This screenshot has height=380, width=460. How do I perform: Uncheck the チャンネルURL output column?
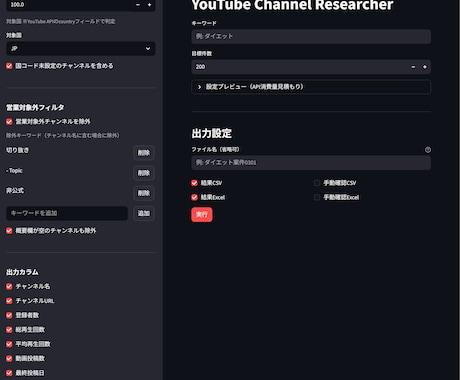pos(9,301)
